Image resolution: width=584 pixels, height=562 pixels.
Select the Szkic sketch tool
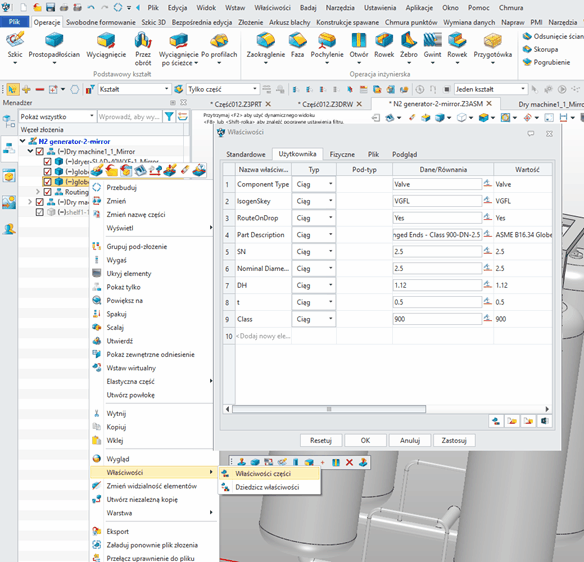point(15,45)
